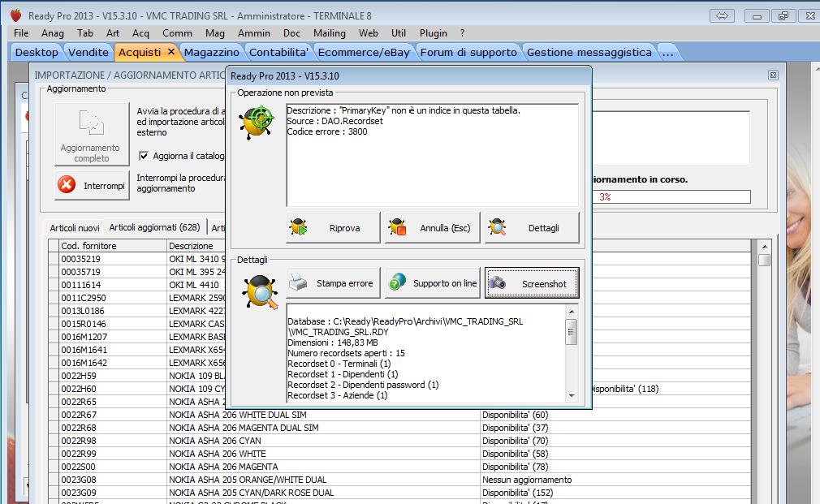Viewport: 820px width, 504px height.
Task: Switch to the Contabilita' tab
Action: click(x=278, y=52)
